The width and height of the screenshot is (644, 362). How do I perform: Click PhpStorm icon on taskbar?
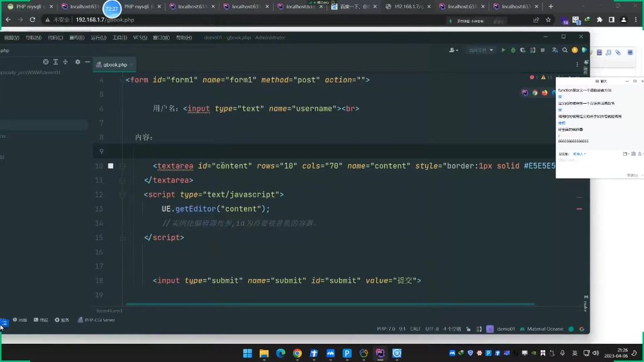(380, 353)
